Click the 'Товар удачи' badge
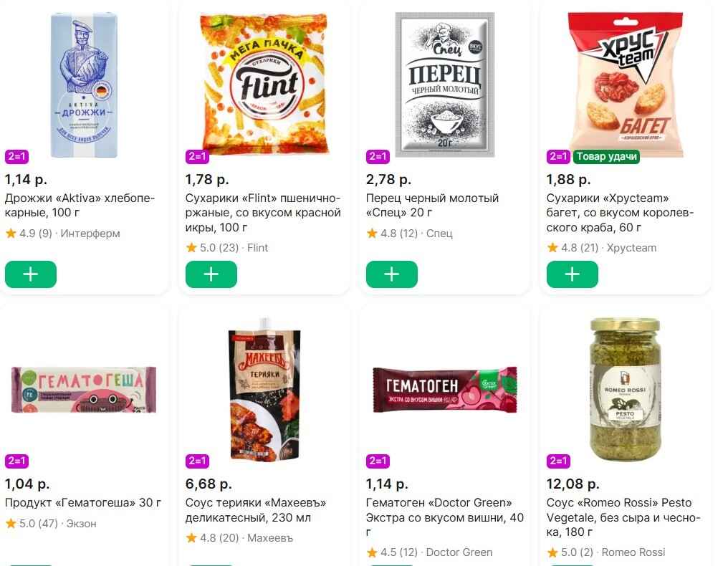 pos(606,157)
